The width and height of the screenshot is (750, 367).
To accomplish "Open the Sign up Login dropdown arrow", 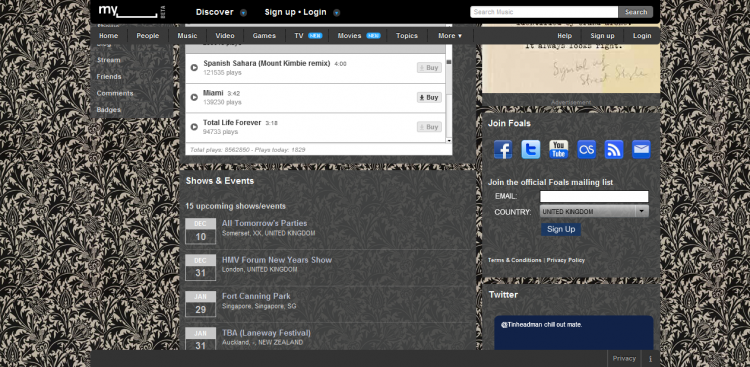I will coord(336,13).
